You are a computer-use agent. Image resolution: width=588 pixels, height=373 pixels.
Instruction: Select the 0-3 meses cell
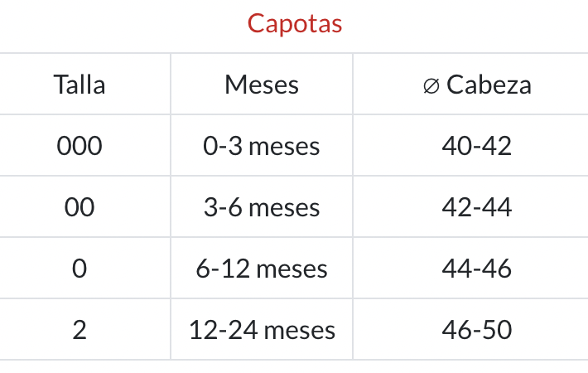tap(262, 146)
